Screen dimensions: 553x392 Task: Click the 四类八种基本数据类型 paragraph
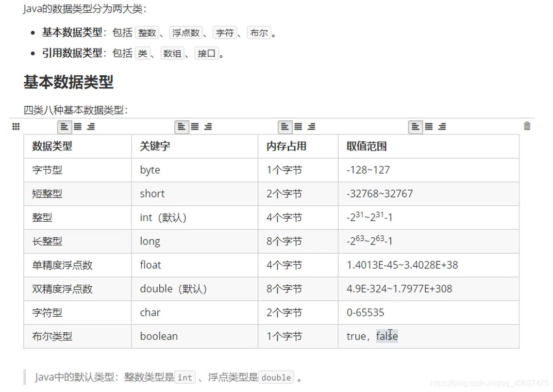76,110
